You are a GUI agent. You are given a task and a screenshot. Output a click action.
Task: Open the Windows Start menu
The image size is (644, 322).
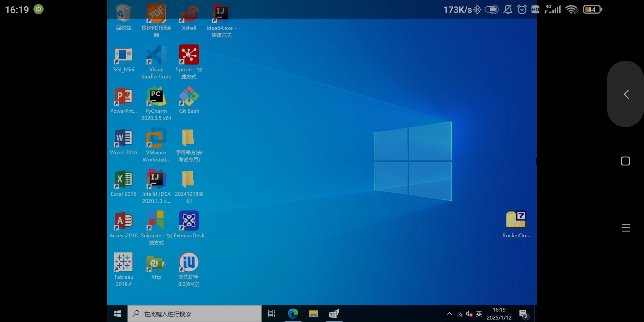coord(117,314)
